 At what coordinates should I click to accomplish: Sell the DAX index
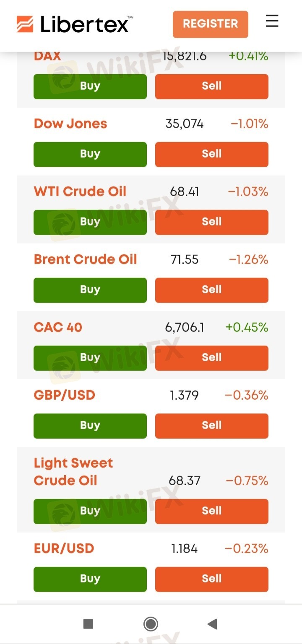tap(211, 86)
